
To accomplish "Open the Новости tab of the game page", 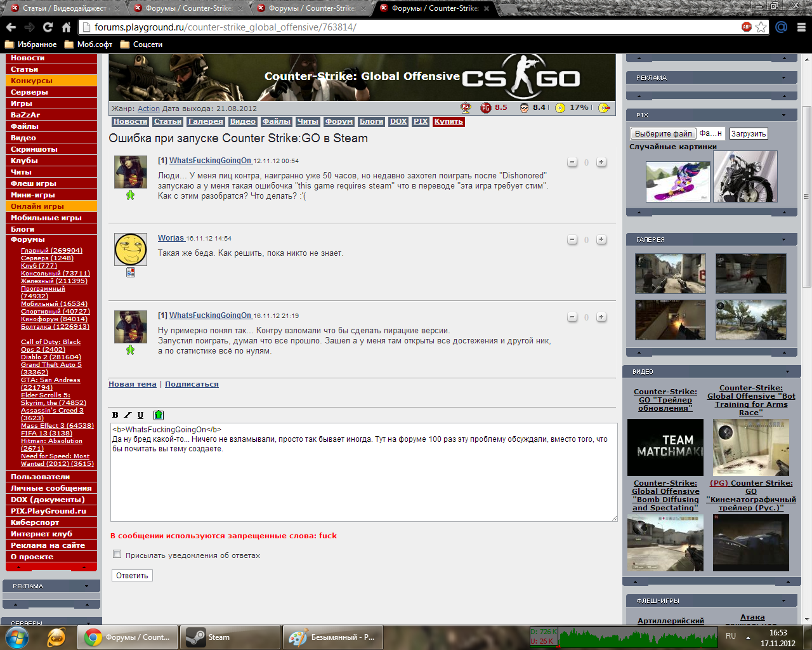I will click(x=131, y=121).
